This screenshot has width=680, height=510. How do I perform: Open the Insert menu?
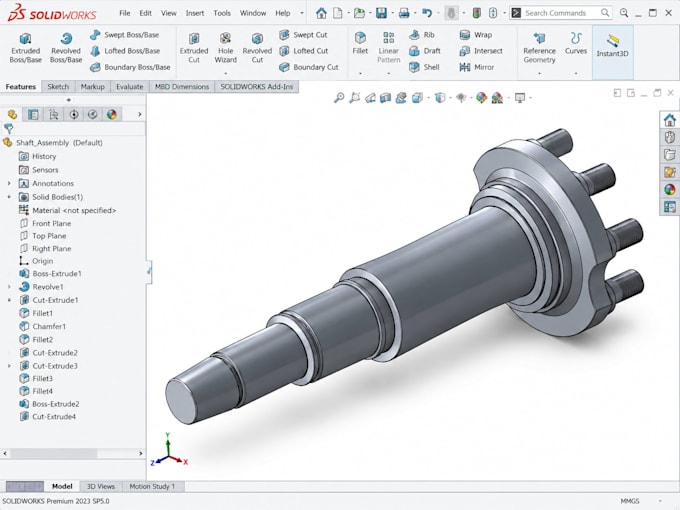pos(195,13)
